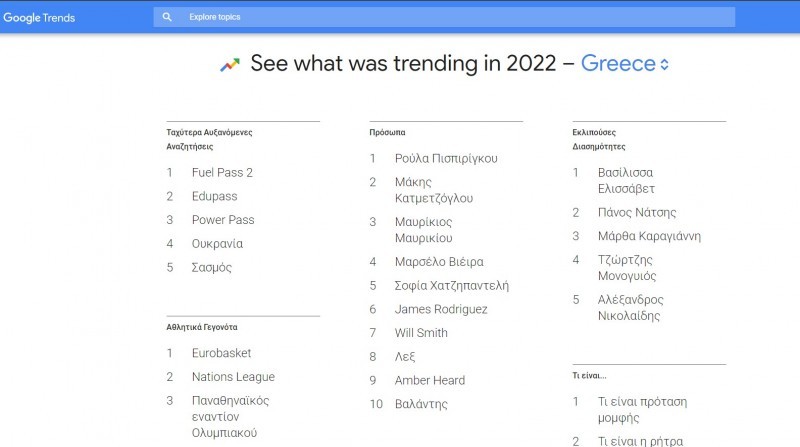Click Μάρθα Καραγιάννη entry

tap(649, 236)
